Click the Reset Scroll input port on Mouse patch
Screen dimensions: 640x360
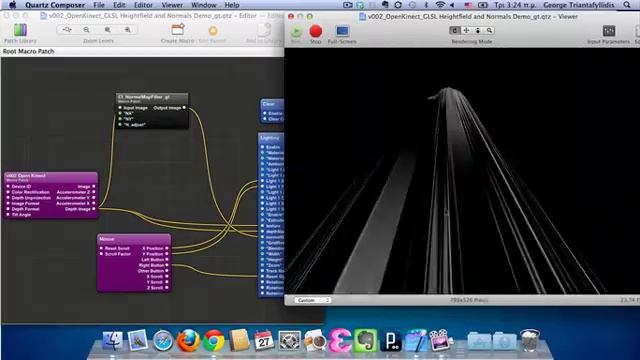pyautogui.click(x=101, y=248)
